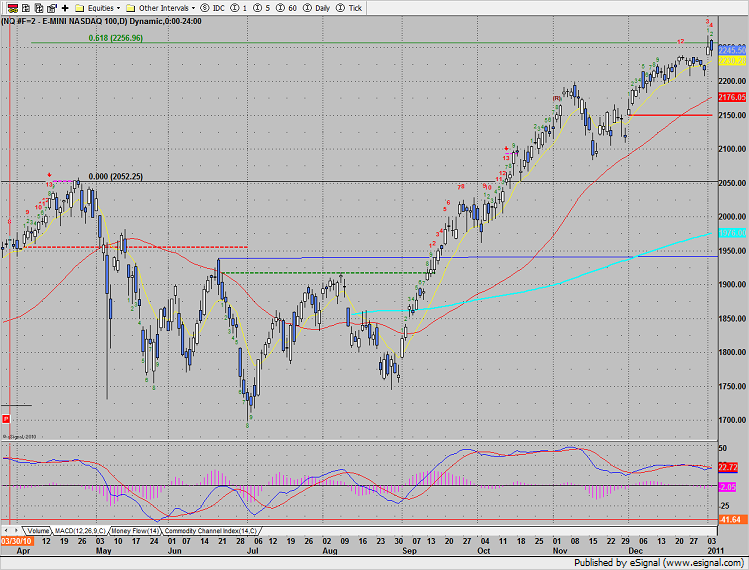Click the blue 2245.50 price tag
Image resolution: width=749 pixels, height=570 pixels.
click(732, 50)
